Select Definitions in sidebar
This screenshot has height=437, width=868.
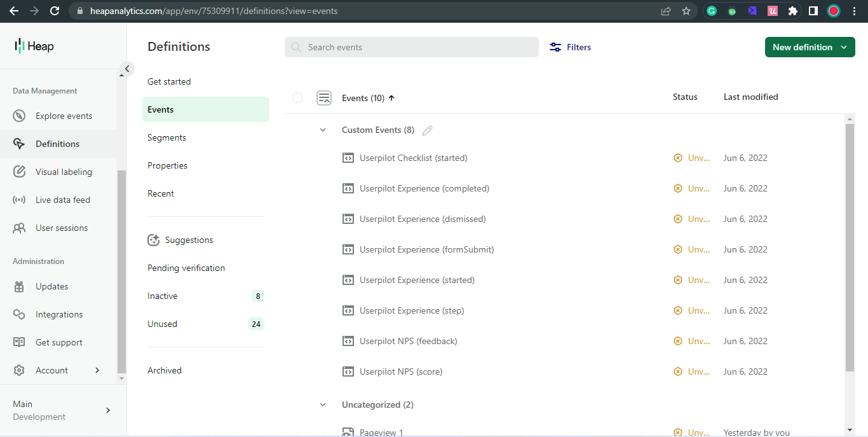coord(57,144)
